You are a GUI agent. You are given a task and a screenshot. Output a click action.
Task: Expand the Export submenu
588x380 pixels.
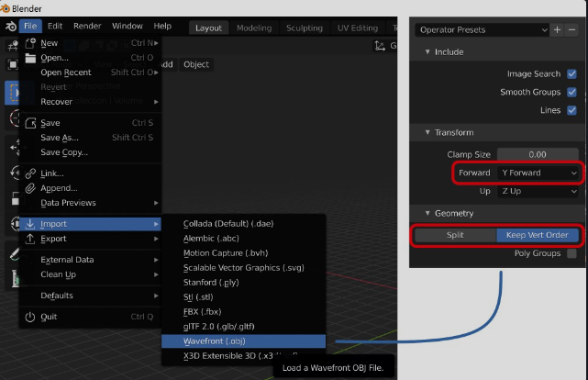coord(91,239)
